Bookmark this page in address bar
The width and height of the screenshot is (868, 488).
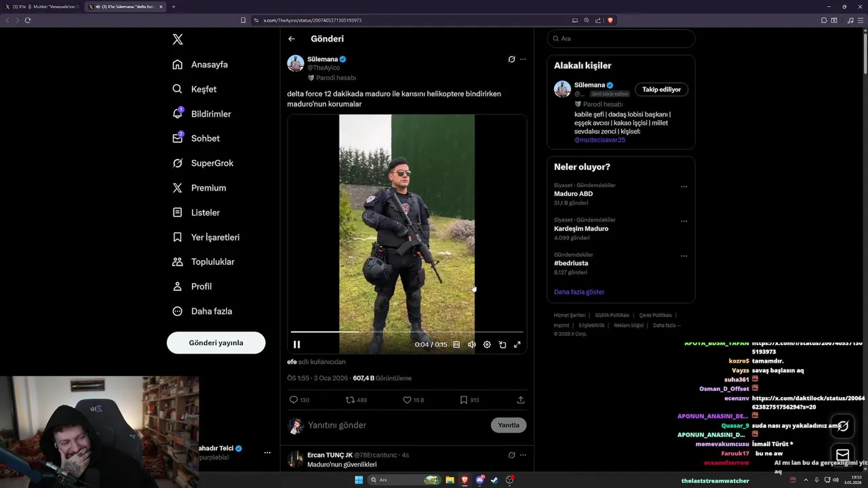click(243, 20)
